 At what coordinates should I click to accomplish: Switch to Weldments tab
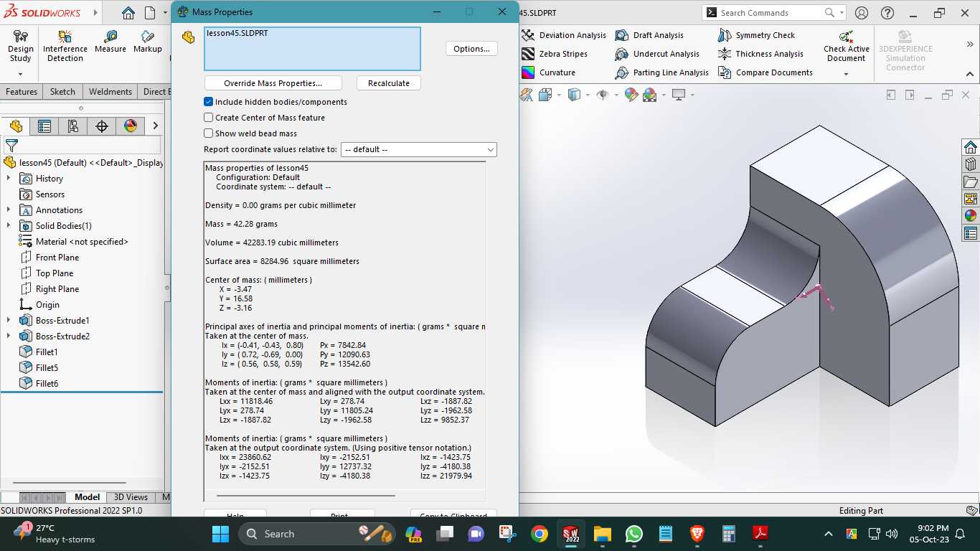click(110, 92)
